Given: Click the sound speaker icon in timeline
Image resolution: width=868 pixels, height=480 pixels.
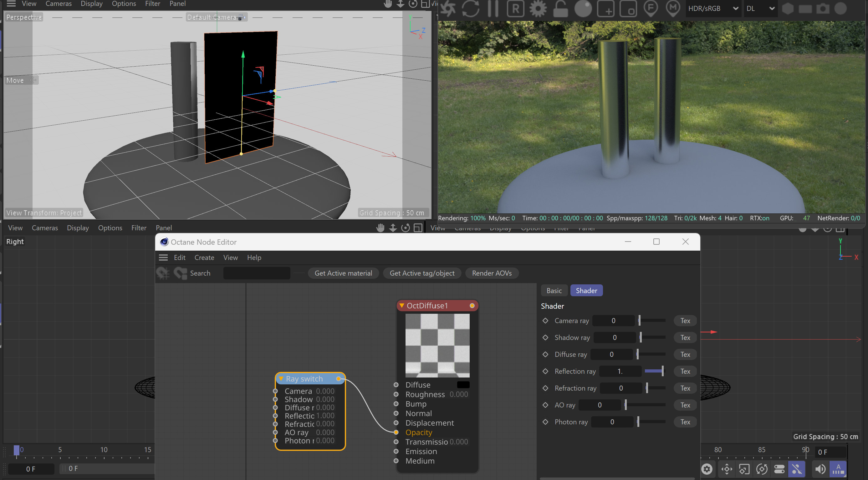Looking at the screenshot, I should [x=820, y=469].
